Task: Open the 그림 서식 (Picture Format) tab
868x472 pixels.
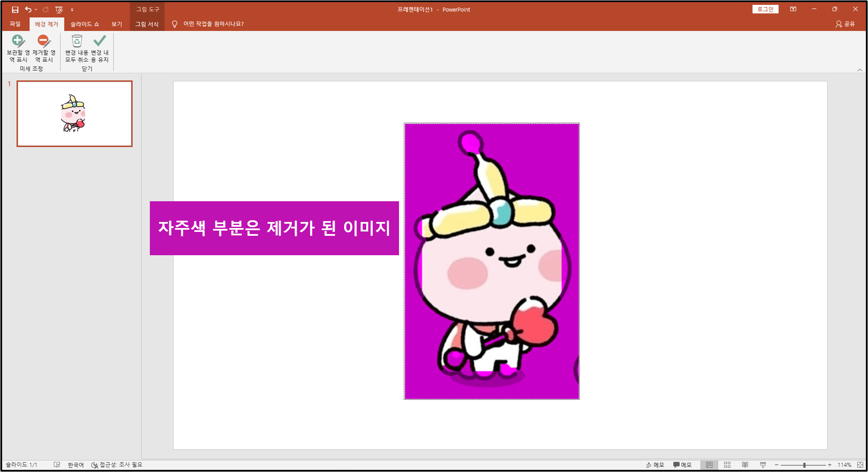Action: click(147, 24)
